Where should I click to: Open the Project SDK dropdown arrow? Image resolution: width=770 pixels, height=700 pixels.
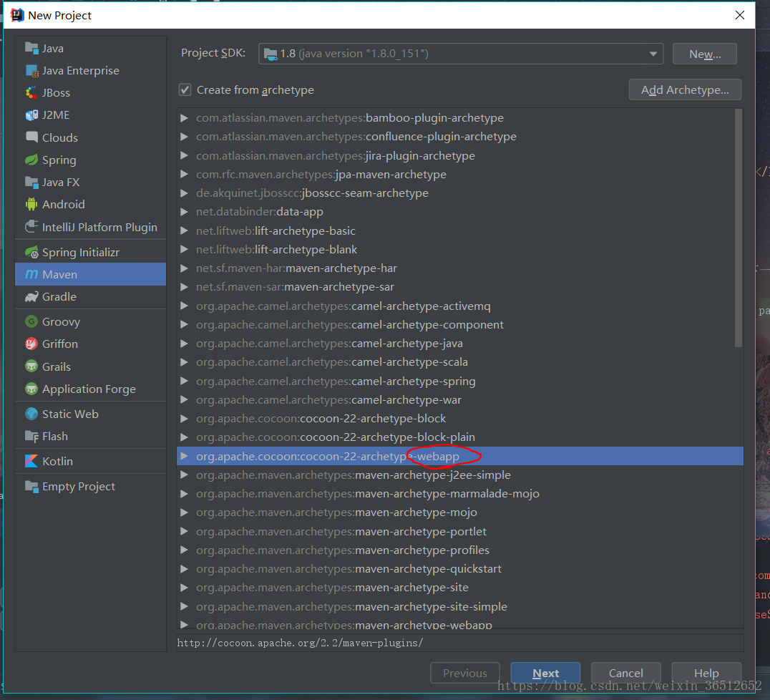653,54
